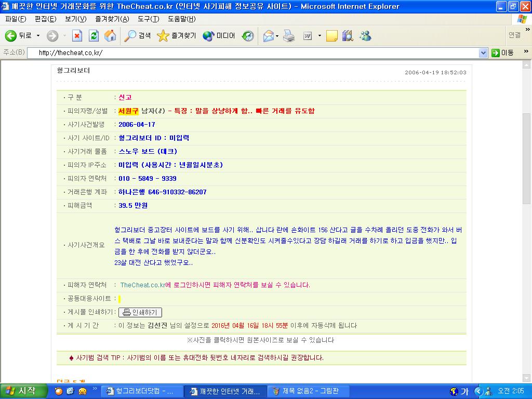Open the 미디어 media pane
The height and width of the screenshot is (399, 532).
click(x=219, y=36)
